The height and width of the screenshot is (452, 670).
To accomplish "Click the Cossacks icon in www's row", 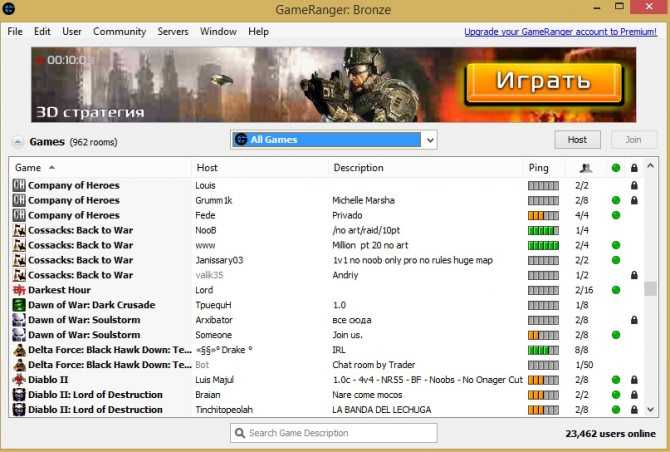I will pos(19,245).
